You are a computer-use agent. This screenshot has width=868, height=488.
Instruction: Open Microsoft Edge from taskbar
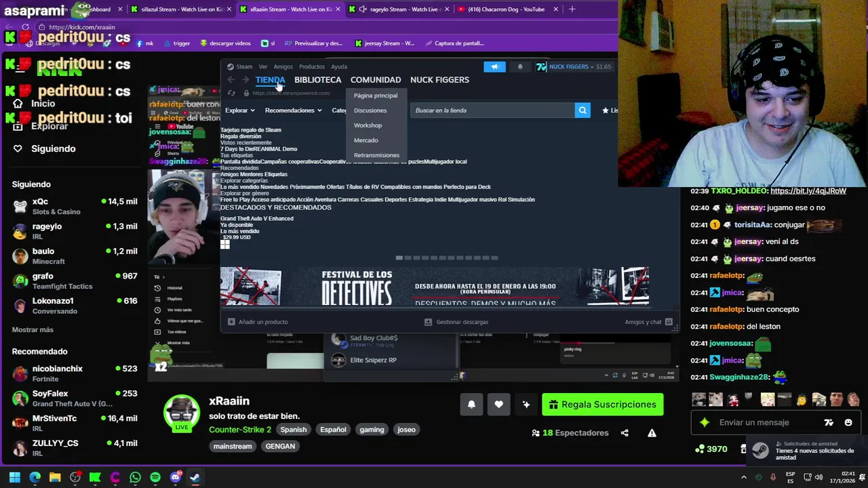35,477
